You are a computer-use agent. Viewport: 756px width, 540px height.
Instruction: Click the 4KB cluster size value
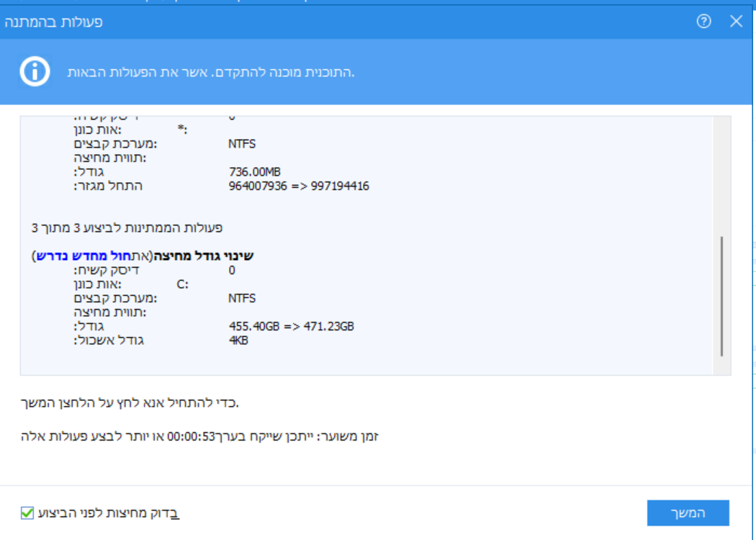[x=238, y=341]
